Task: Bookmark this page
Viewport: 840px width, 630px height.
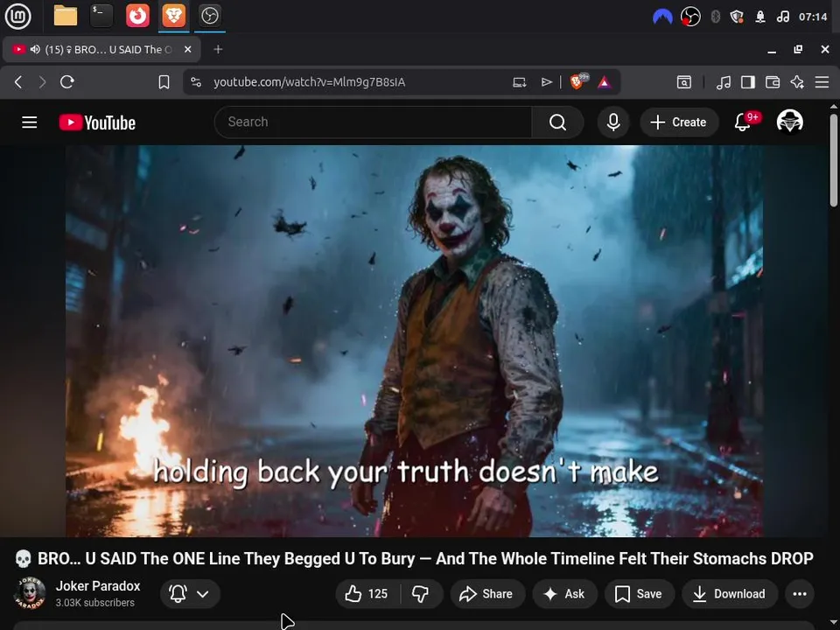Action: point(164,82)
